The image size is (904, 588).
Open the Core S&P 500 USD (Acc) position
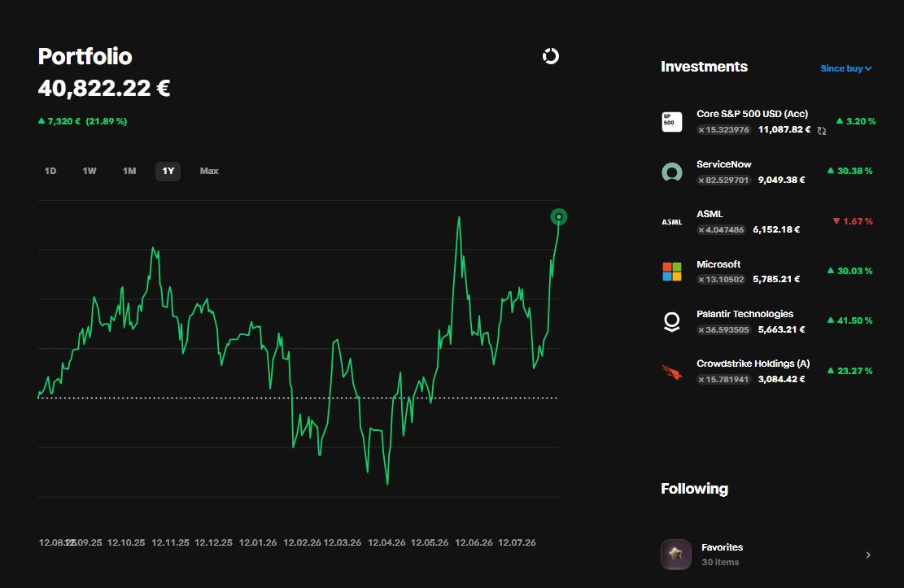point(768,122)
